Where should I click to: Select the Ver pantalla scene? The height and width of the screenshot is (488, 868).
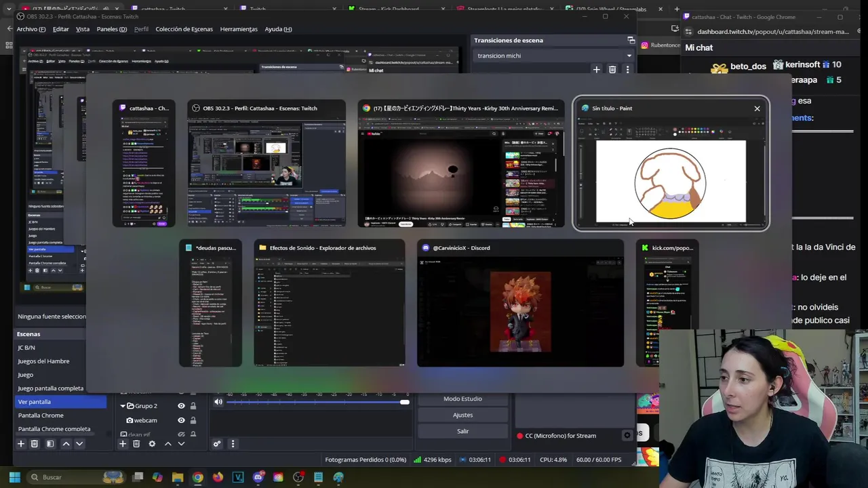60,402
